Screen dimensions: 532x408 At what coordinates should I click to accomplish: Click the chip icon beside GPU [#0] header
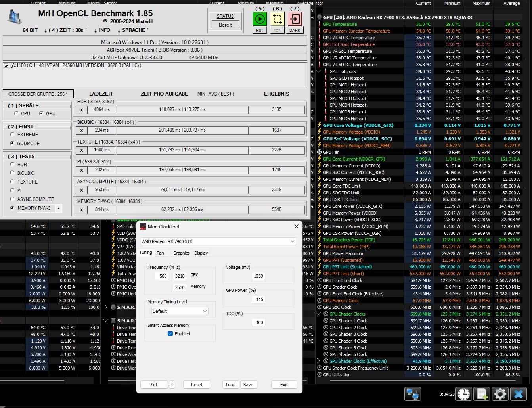320,17
